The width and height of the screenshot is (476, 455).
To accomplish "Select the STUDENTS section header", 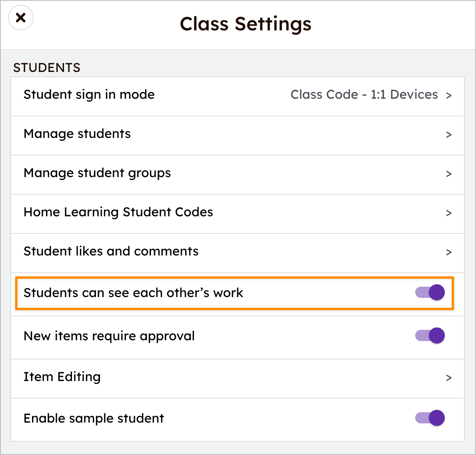I will [47, 68].
